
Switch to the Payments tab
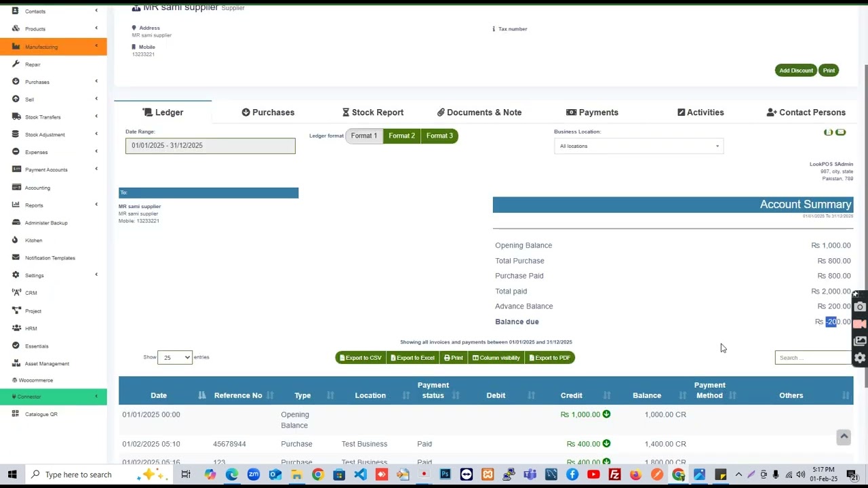pyautogui.click(x=592, y=113)
